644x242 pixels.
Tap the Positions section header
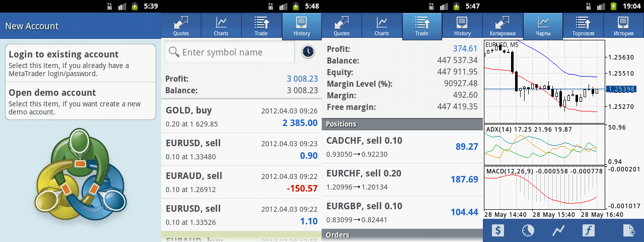402,124
